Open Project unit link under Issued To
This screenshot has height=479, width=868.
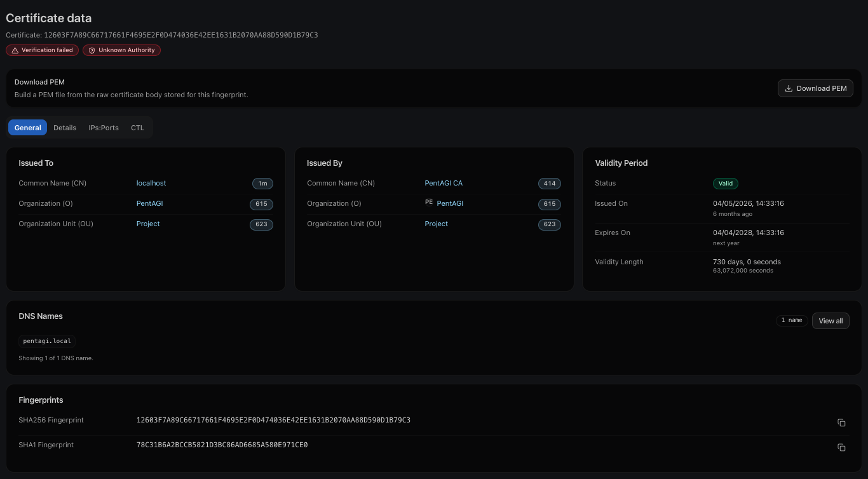148,224
